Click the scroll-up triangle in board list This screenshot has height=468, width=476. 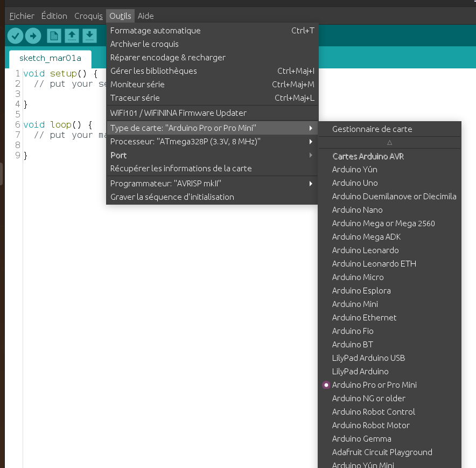[390, 142]
